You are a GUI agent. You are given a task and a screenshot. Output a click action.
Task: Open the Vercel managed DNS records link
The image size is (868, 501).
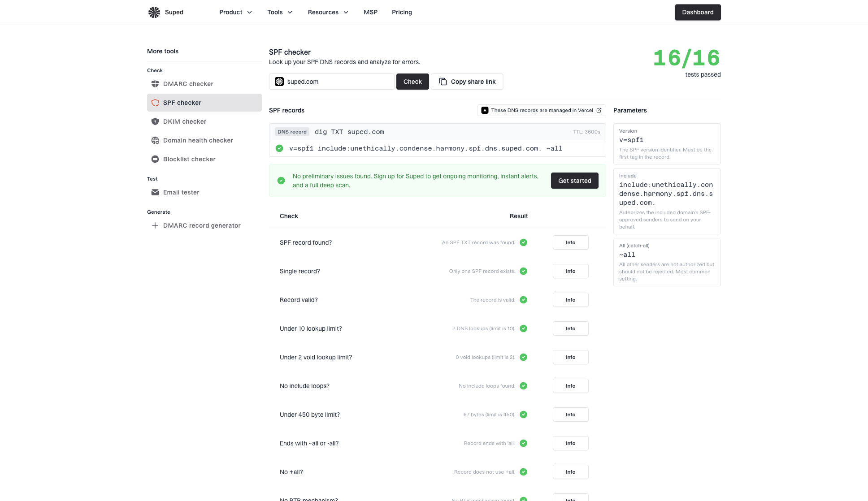point(542,110)
